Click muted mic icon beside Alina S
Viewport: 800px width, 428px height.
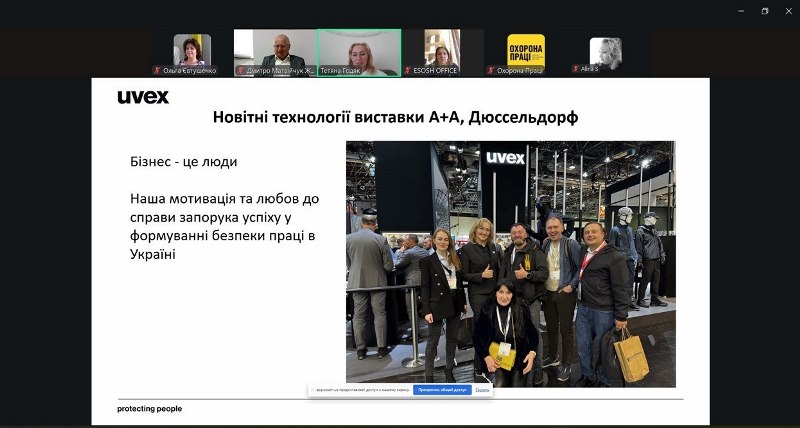pos(576,68)
